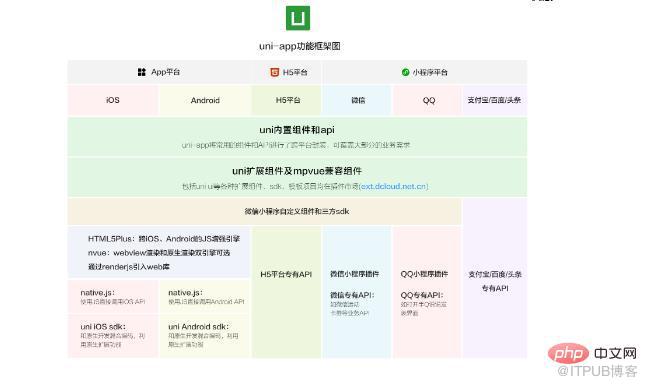Click the "微信小程序插件" label
Viewport: 647px width, 386px height.
point(354,274)
